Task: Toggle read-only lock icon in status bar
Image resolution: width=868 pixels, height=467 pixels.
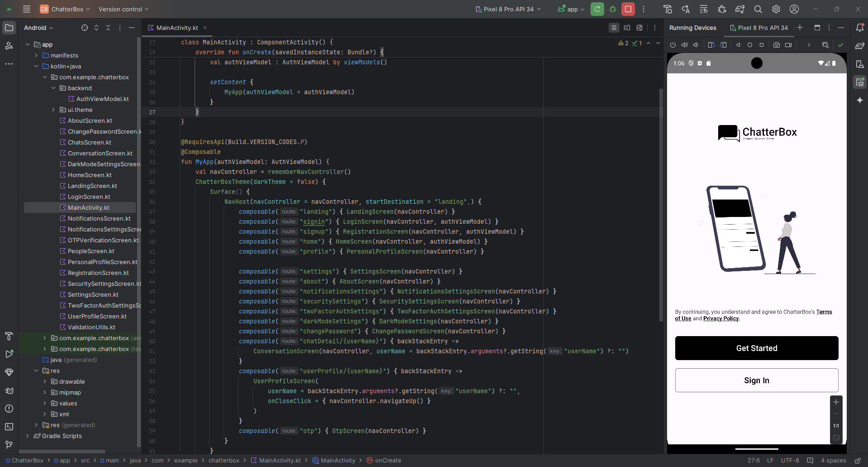Action: click(858, 460)
